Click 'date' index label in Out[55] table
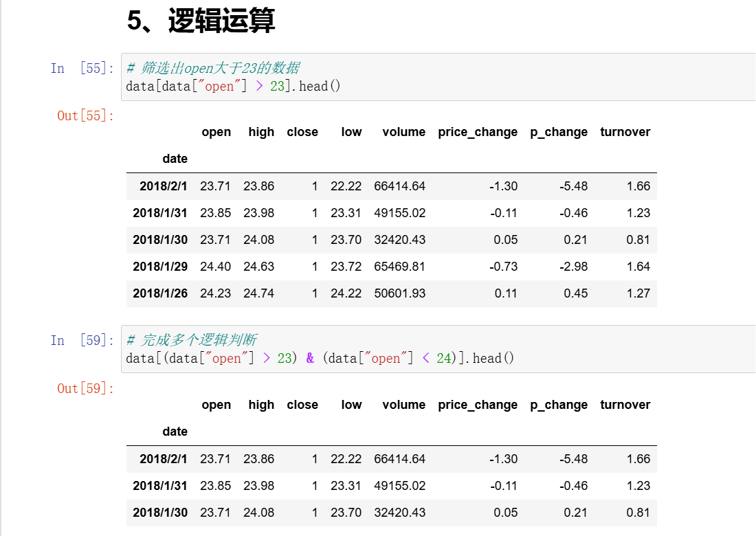 (x=175, y=159)
